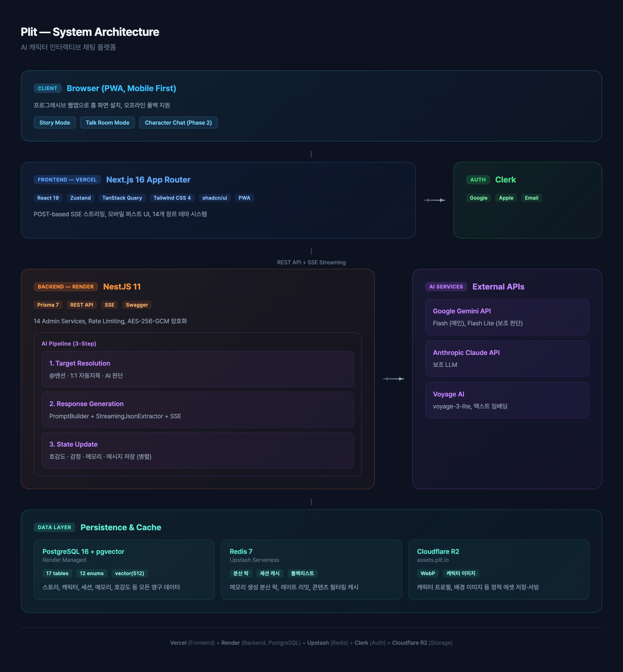
Task: Click the Tailwind CSS 4 tag
Action: tap(172, 198)
